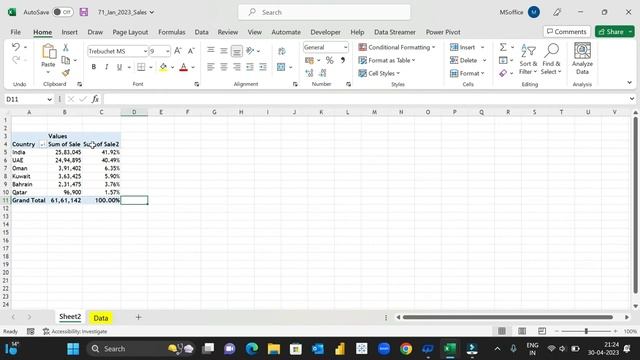Open the Power Pivot tab
Image resolution: width=640 pixels, height=360 pixels.
tap(443, 32)
